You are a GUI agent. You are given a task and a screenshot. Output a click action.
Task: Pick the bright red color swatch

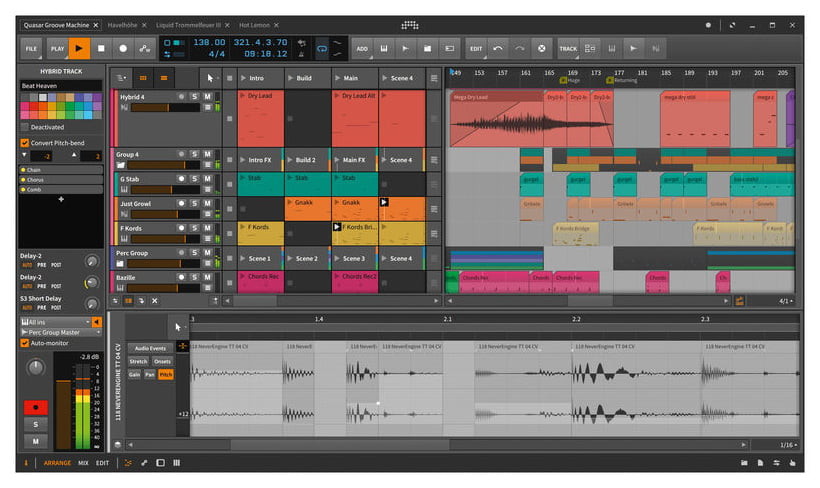point(33,106)
